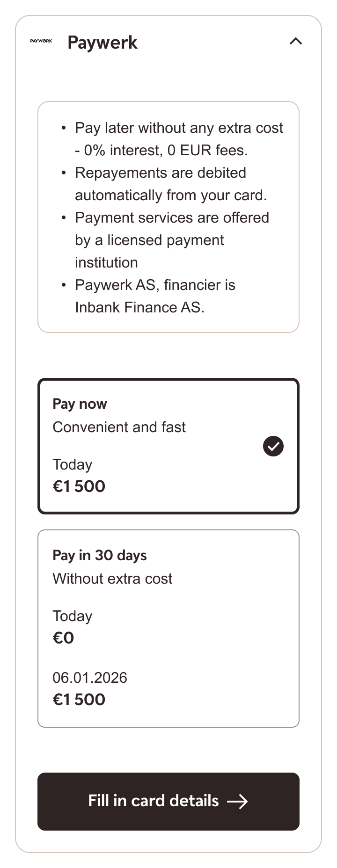
Task: Click the black checkmark on Pay now option
Action: (x=273, y=446)
